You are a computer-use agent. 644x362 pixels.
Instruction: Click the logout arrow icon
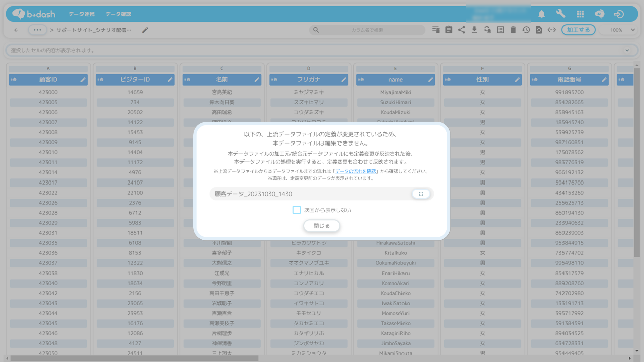coord(619,14)
